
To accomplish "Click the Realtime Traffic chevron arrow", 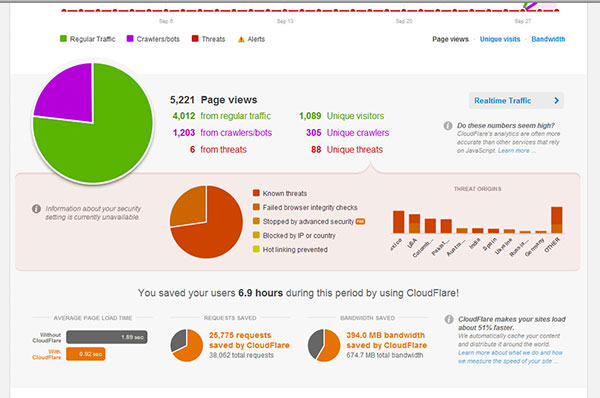I will click(556, 101).
